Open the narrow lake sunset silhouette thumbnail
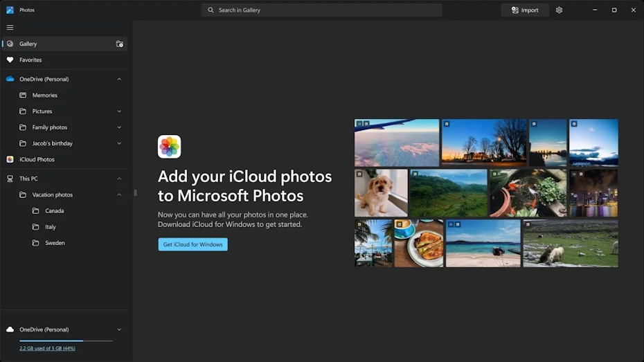 click(548, 143)
